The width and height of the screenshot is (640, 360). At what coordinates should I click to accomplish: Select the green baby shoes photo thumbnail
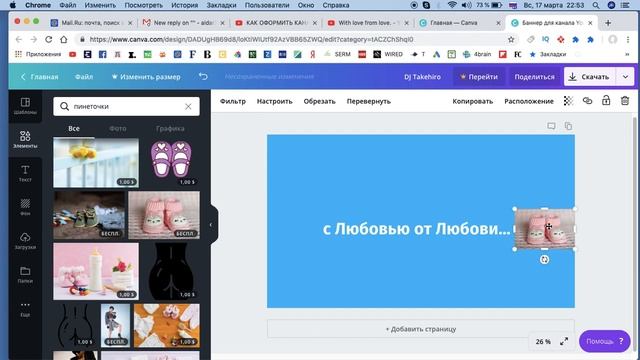pos(89,215)
